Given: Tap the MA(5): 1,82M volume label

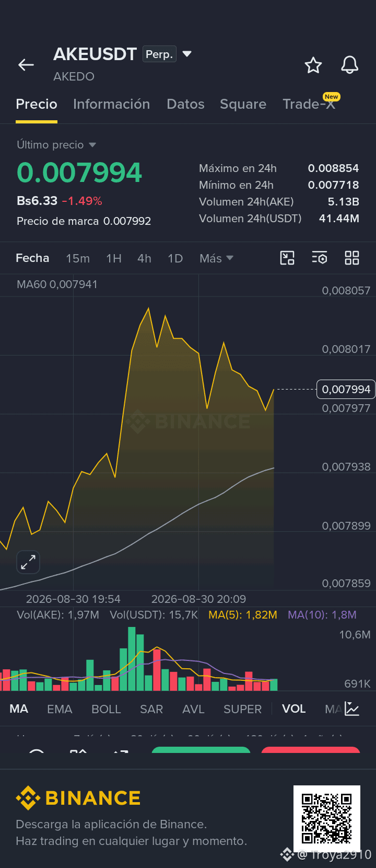Looking at the screenshot, I should [243, 615].
